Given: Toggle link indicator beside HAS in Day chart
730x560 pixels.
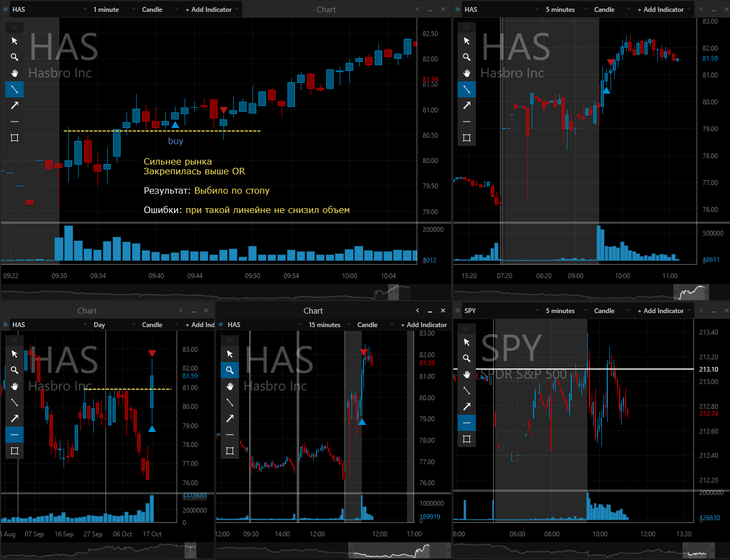Looking at the screenshot, I should [5, 324].
